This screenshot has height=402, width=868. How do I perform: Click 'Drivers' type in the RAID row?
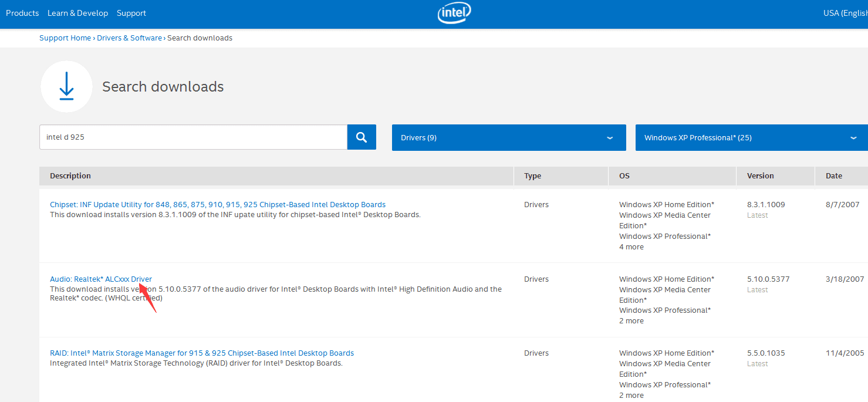(x=536, y=353)
